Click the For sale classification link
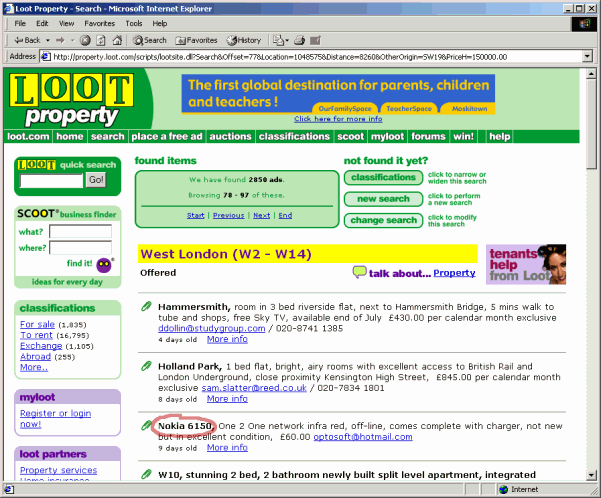Image resolution: width=601 pixels, height=498 pixels. tap(38, 324)
